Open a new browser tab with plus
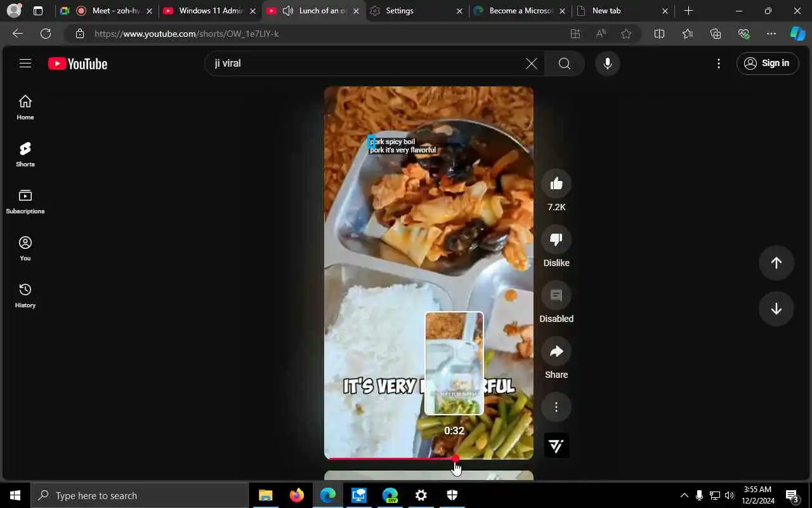The image size is (812, 508). coord(688,11)
